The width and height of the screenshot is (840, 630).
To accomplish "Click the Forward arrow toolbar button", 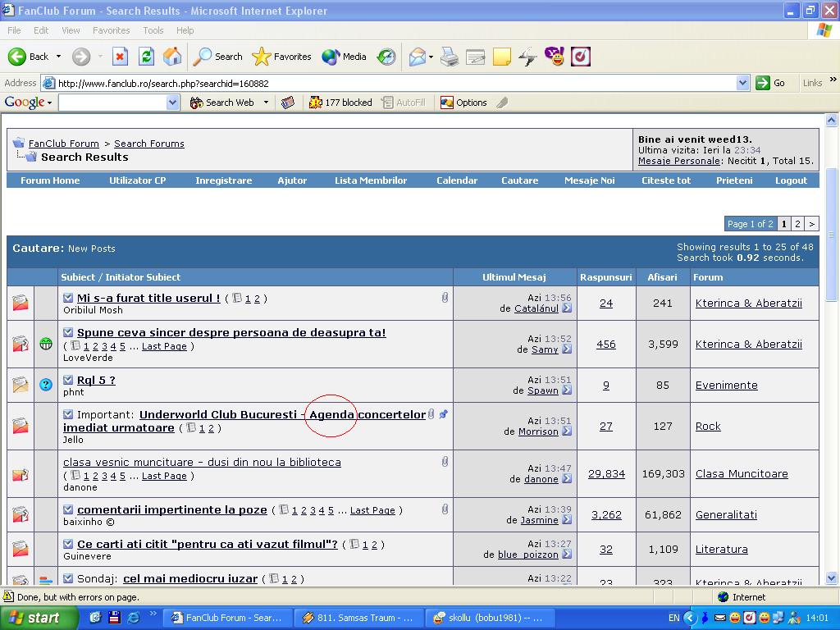I will [x=81, y=57].
